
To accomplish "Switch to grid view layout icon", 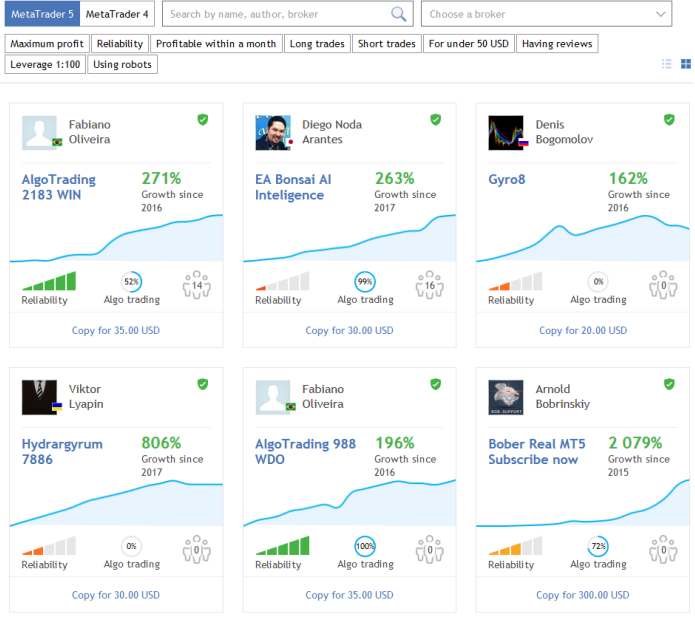I will point(686,64).
